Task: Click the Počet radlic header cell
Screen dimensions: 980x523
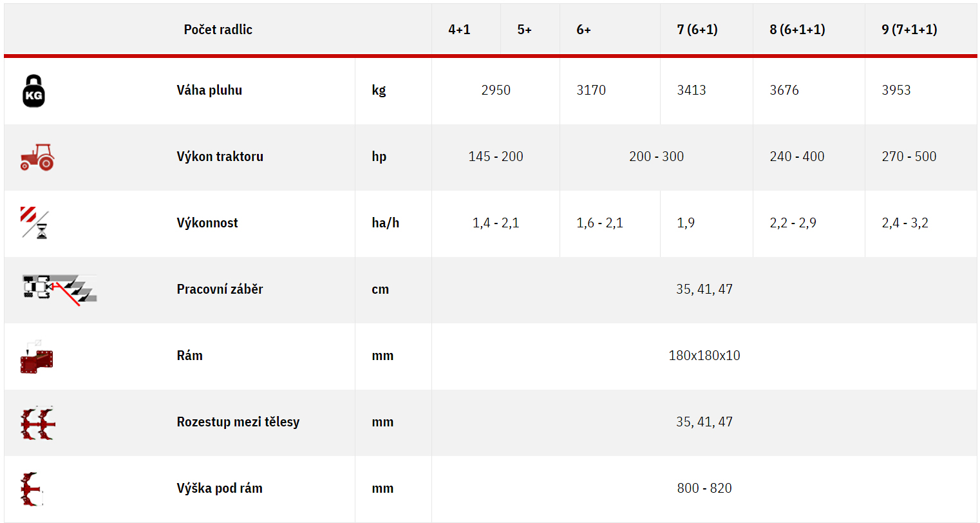Action: [218, 30]
